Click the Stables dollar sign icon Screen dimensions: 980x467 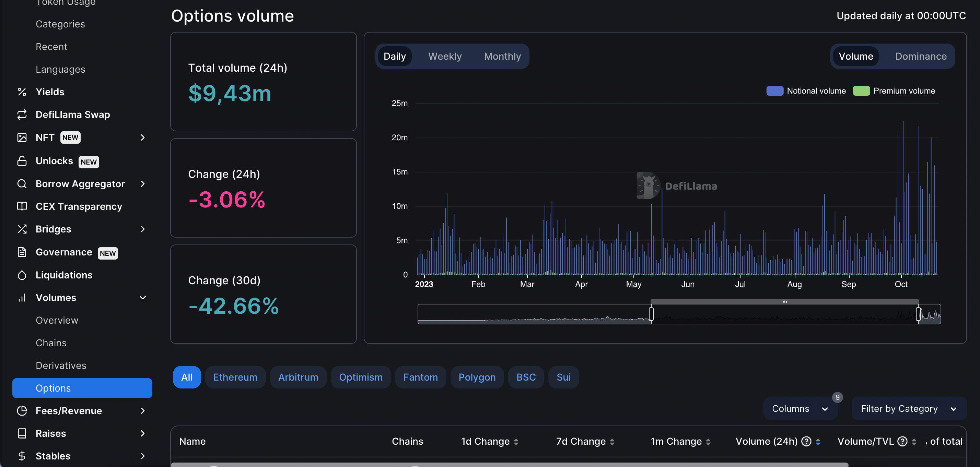point(22,456)
